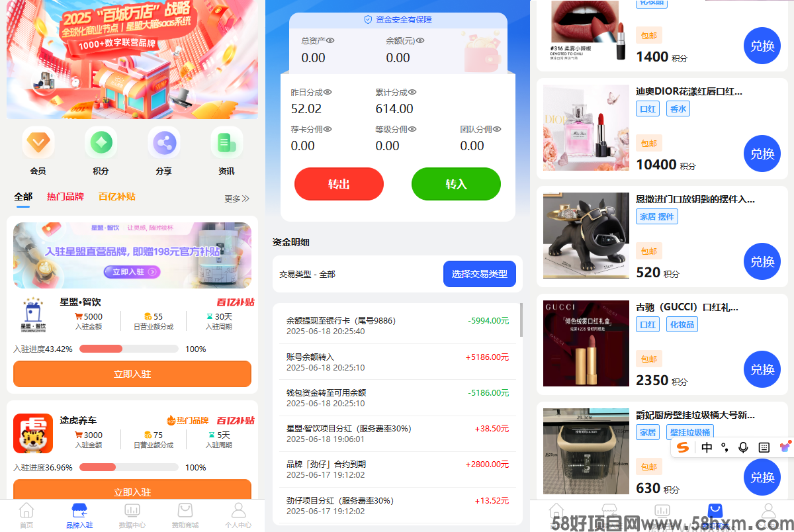Open the 账号余额转入 transaction record
794x532 pixels.
pos(398,362)
